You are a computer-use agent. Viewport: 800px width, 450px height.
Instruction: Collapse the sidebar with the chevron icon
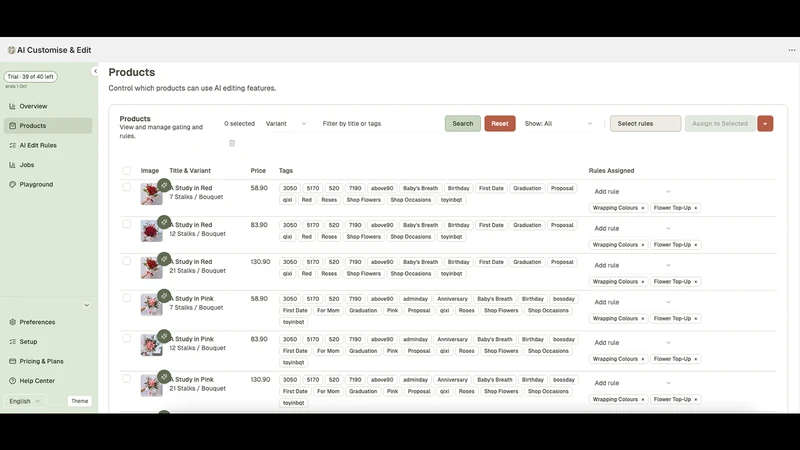[95, 71]
